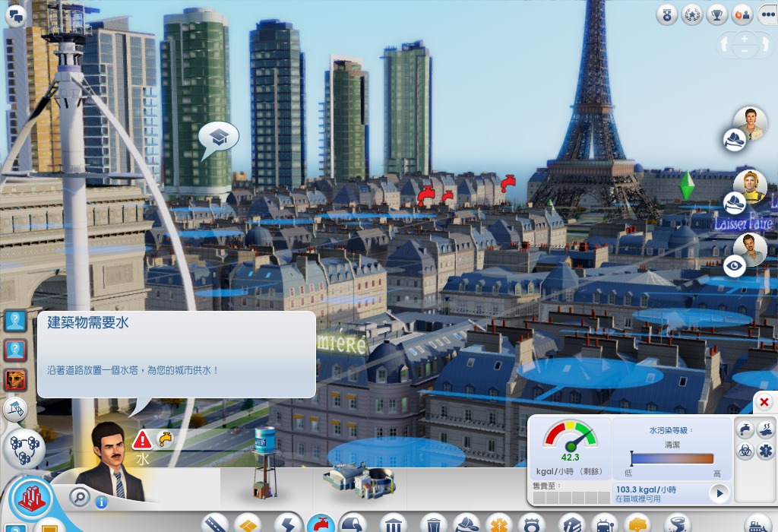Select the orange square zone button
This screenshot has height=532, width=778.
pyautogui.click(x=49, y=526)
